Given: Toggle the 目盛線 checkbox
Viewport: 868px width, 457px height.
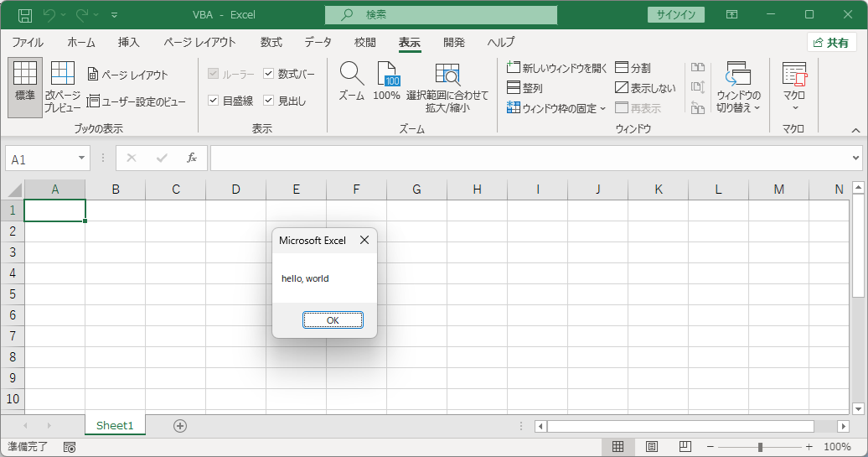Looking at the screenshot, I should point(213,101).
